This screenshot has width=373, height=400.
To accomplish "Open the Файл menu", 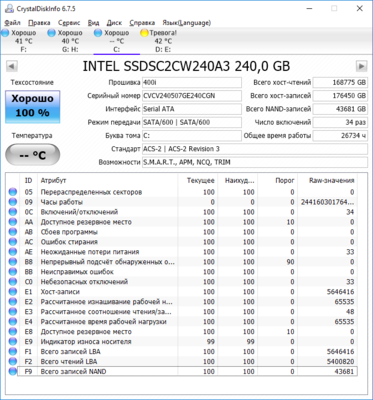I will point(13,23).
